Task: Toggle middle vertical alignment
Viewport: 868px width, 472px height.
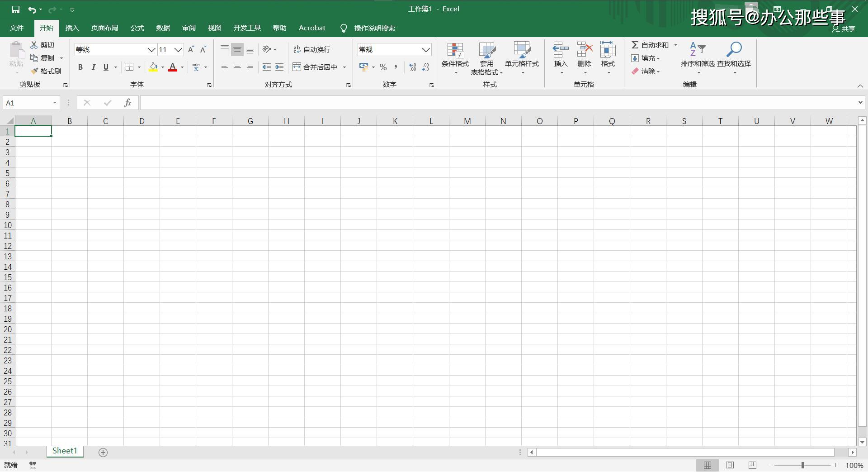Action: click(237, 49)
